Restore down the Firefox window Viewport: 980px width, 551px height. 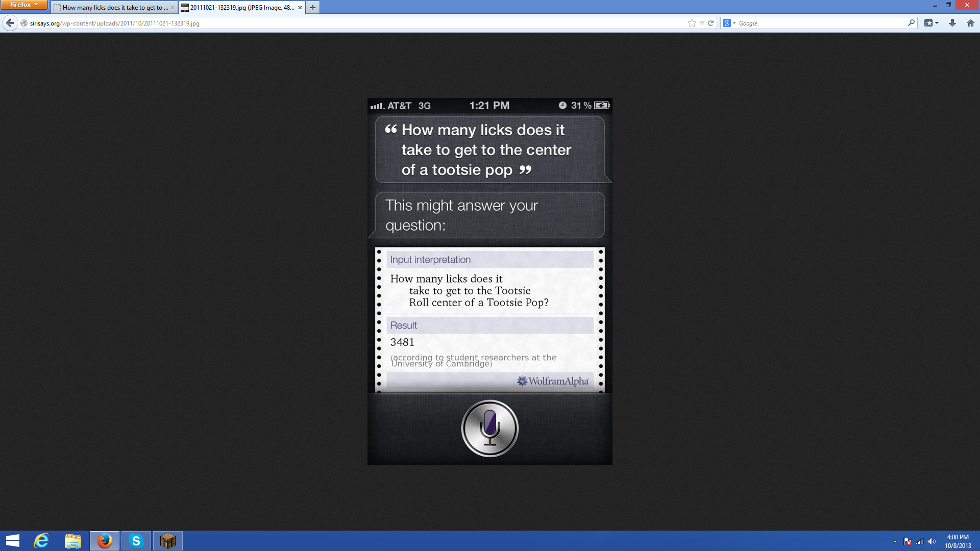tap(948, 5)
